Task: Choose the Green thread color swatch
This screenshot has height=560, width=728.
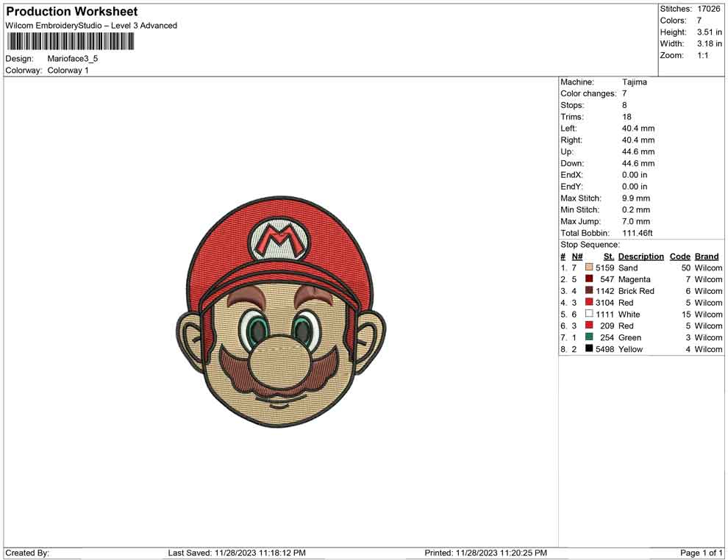Action: point(589,337)
